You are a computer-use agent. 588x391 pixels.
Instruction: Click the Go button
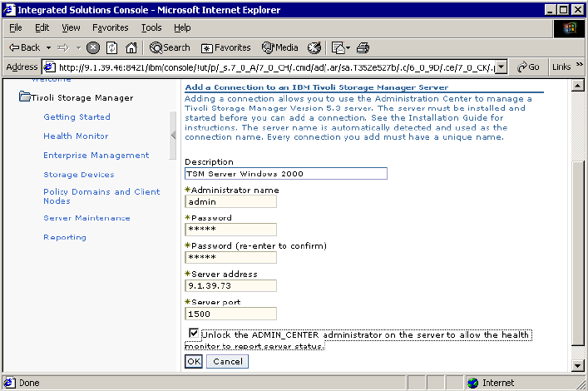528,67
